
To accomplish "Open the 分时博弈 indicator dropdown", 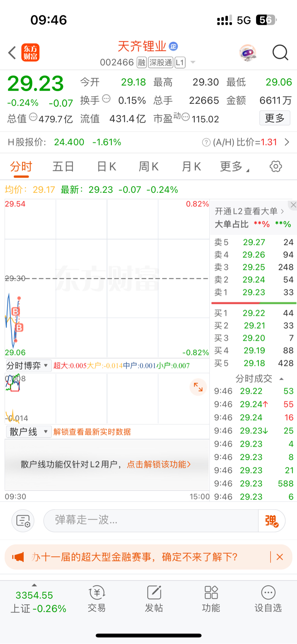I will tap(28, 366).
